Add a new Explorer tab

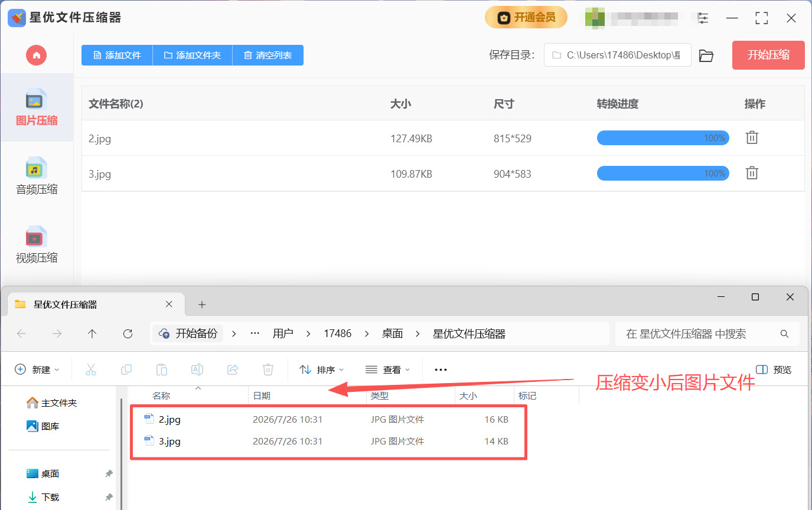click(x=202, y=305)
